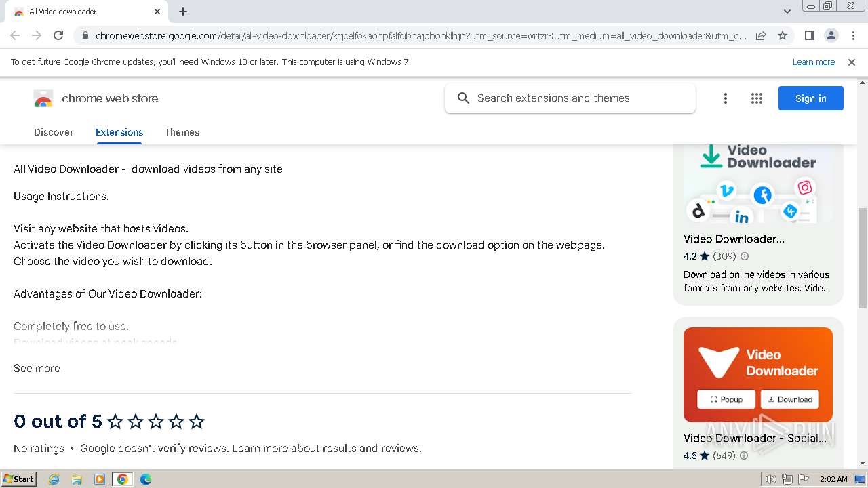Dismiss the Chrome update notification bar
868x488 pixels.
[x=852, y=62]
